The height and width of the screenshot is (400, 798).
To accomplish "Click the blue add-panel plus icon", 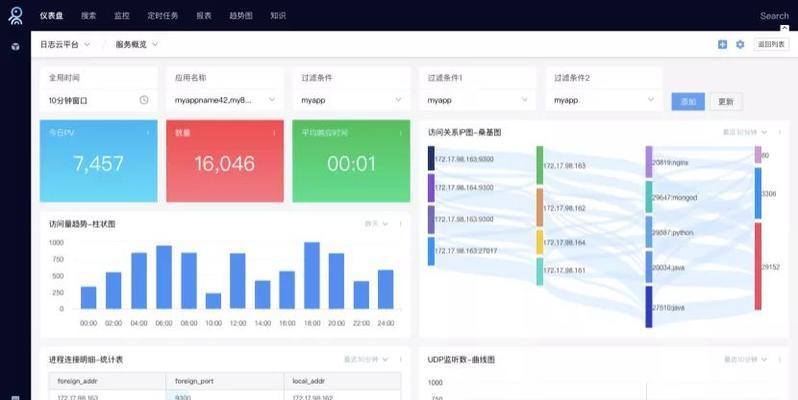I will click(722, 44).
